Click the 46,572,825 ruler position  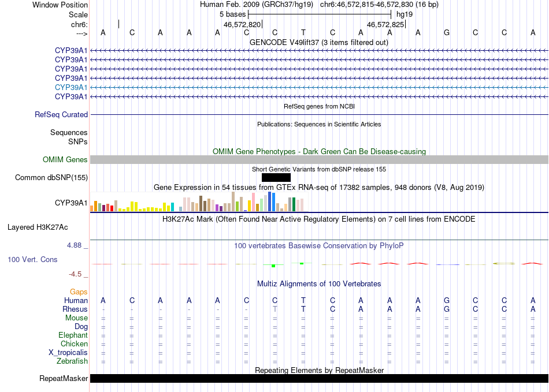coord(385,24)
